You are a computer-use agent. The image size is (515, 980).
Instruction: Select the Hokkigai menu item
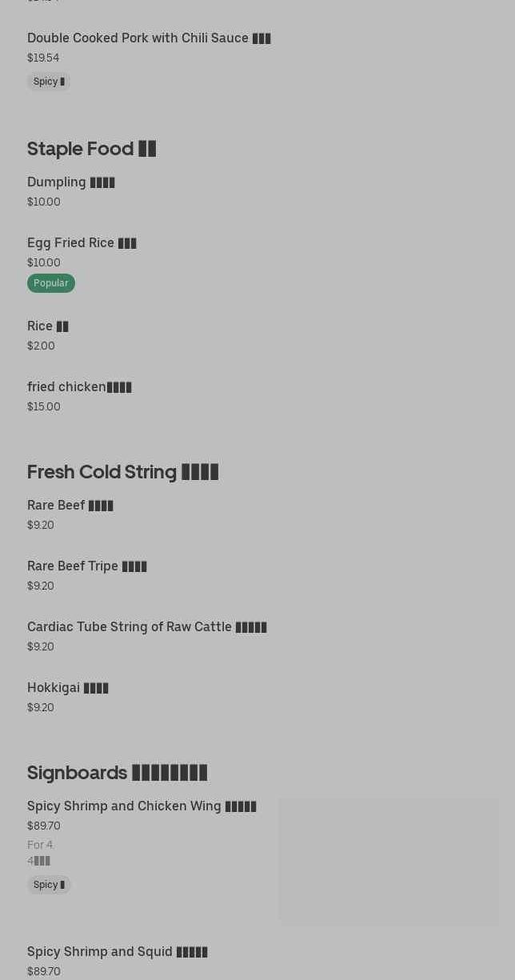(x=67, y=688)
